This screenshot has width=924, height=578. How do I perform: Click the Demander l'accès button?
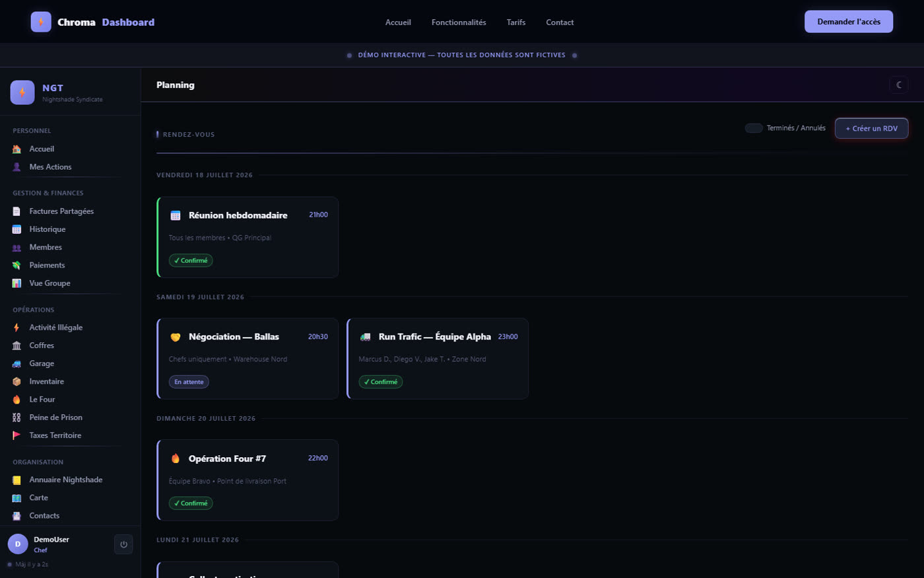(849, 22)
